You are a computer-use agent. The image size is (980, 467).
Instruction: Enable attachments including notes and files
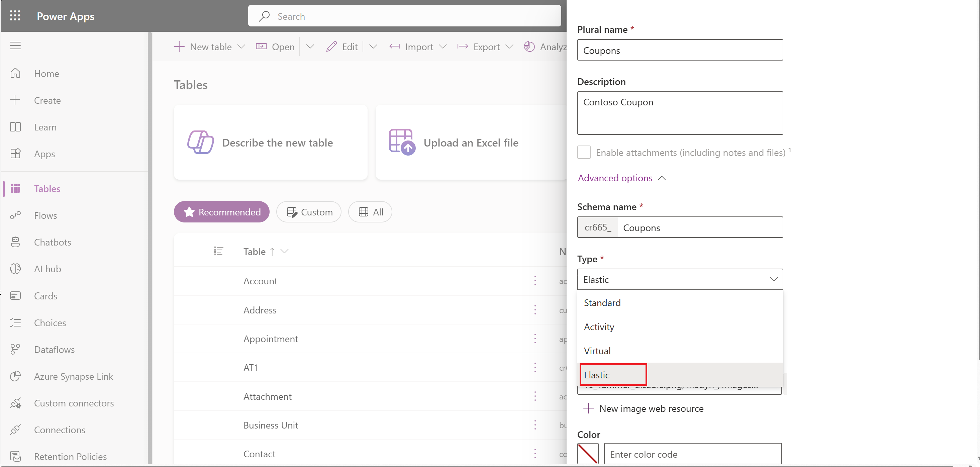pos(583,152)
